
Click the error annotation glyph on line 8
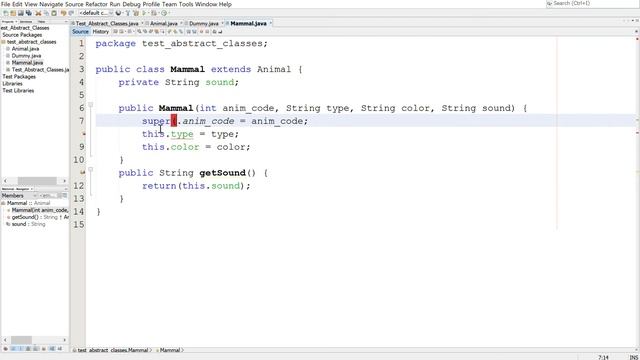coord(83,134)
